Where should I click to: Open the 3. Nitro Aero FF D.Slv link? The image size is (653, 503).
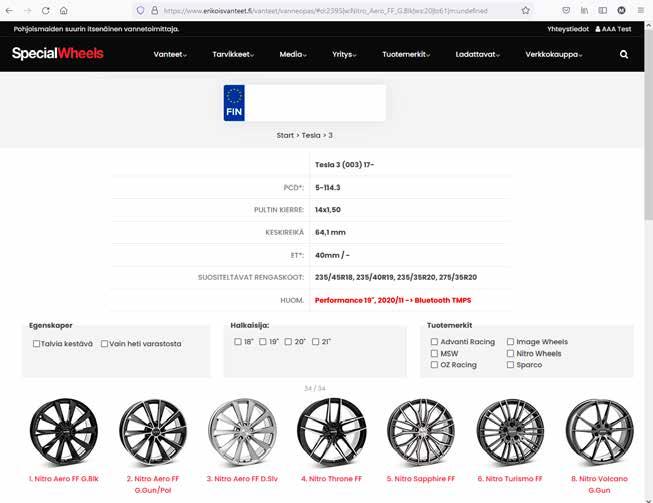242,478
